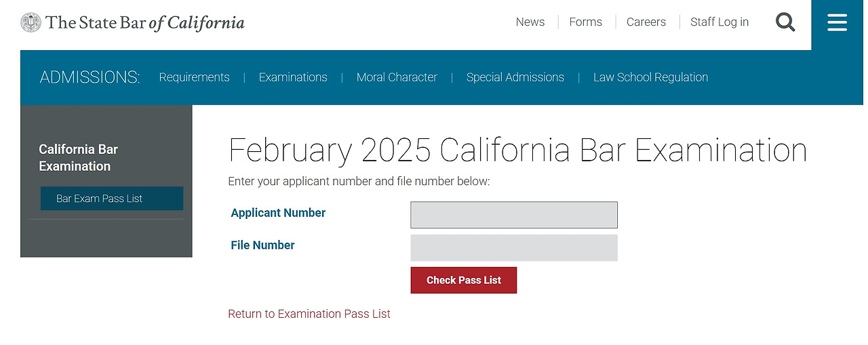Follow Return to Examination Pass List link
Image resolution: width=868 pixels, height=345 pixels.
pyautogui.click(x=309, y=314)
